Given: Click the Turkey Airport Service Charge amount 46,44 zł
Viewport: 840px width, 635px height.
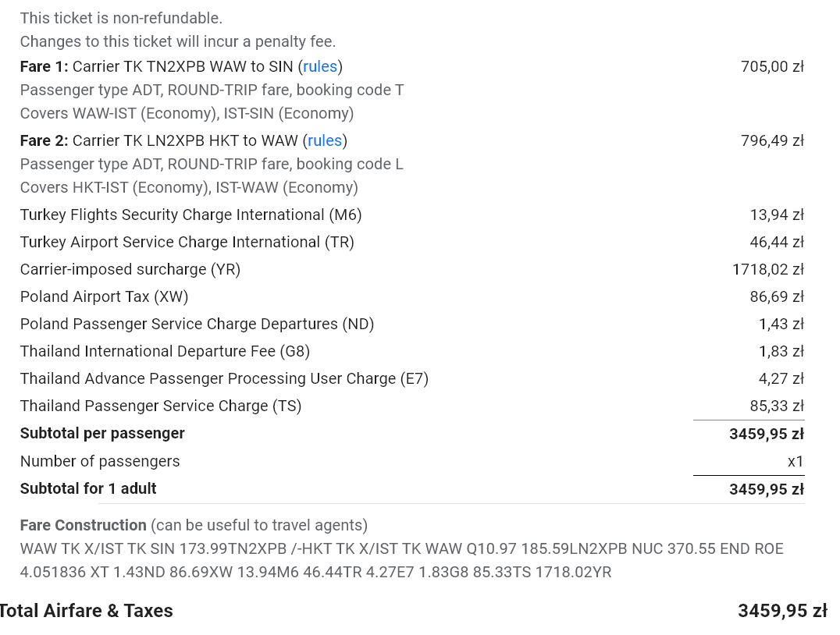Looking at the screenshot, I should (x=777, y=242).
